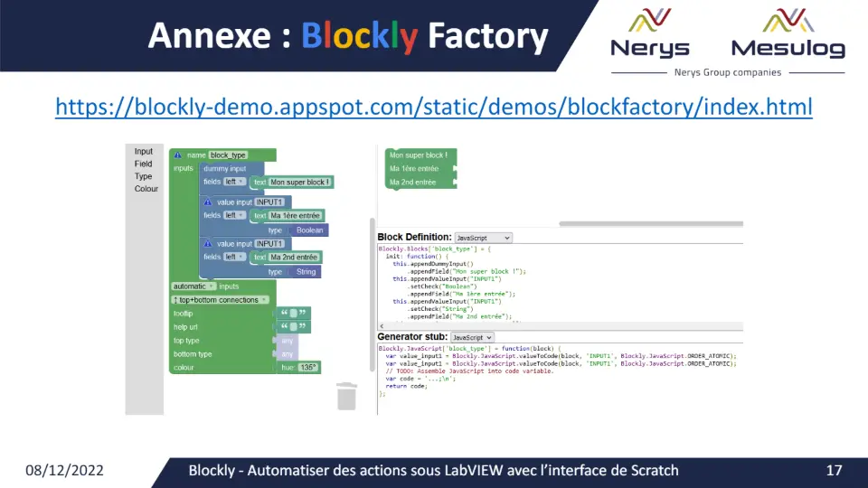
Task: Edit the block_type name field
Action: 228,155
